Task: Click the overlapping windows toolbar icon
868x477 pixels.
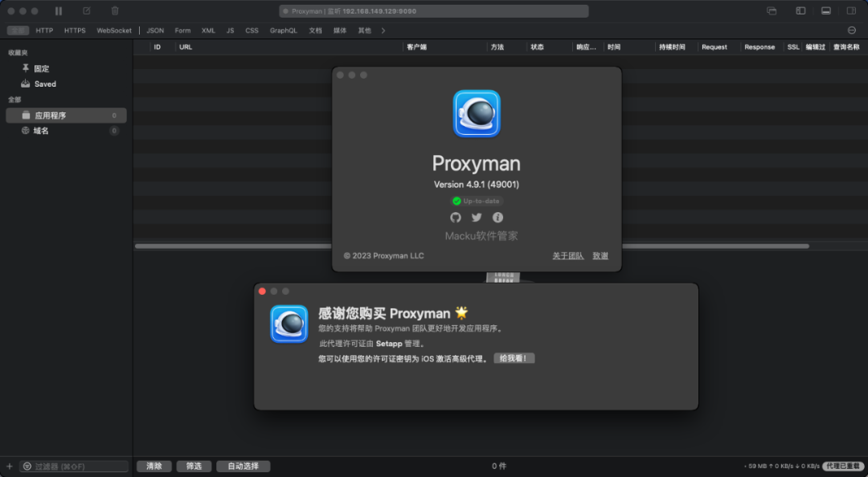Action: [x=772, y=11]
